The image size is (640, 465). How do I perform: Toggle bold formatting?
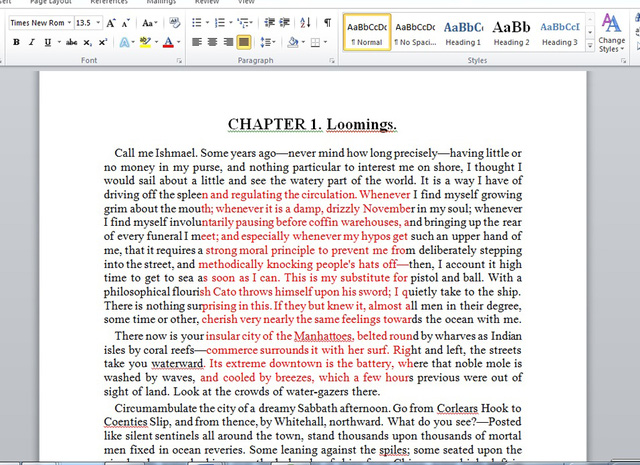click(17, 42)
